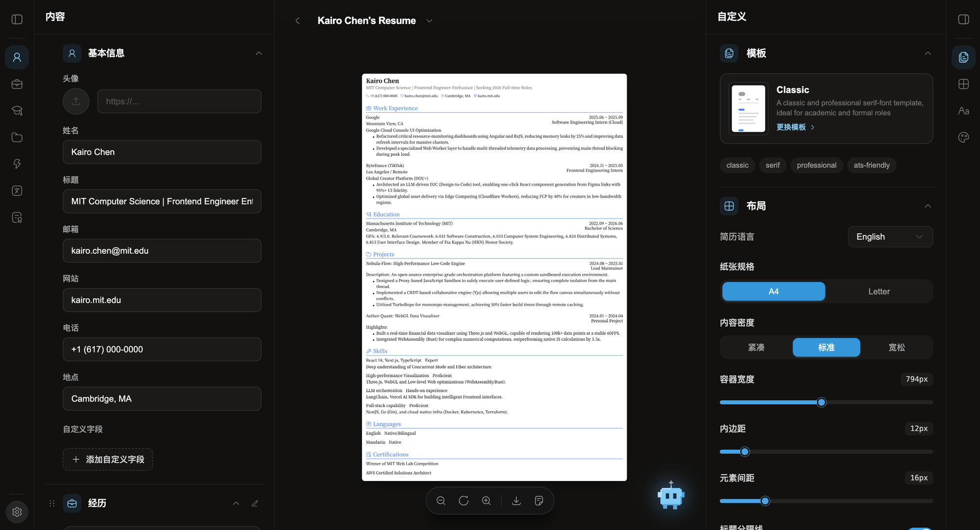Click 添加自定义字段 button

(108, 459)
